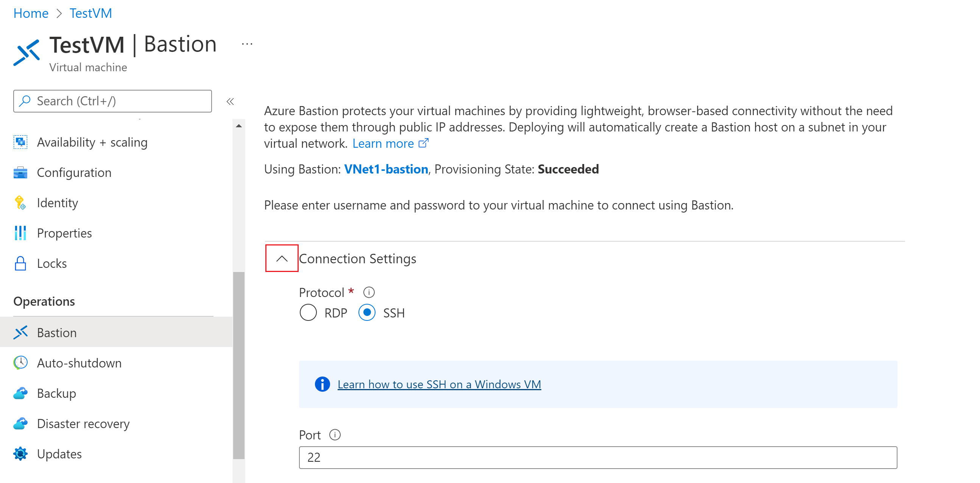Select the SSH protocol radio button
This screenshot has height=483, width=980.
pyautogui.click(x=367, y=313)
